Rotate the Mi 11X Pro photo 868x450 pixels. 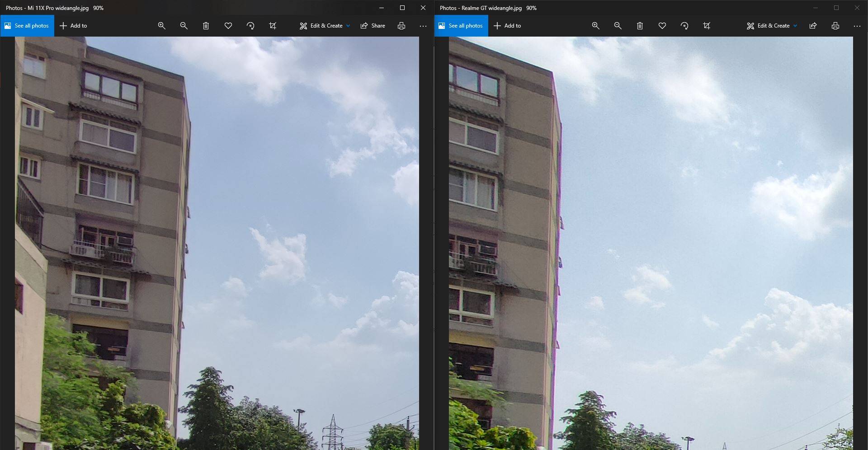coord(250,26)
